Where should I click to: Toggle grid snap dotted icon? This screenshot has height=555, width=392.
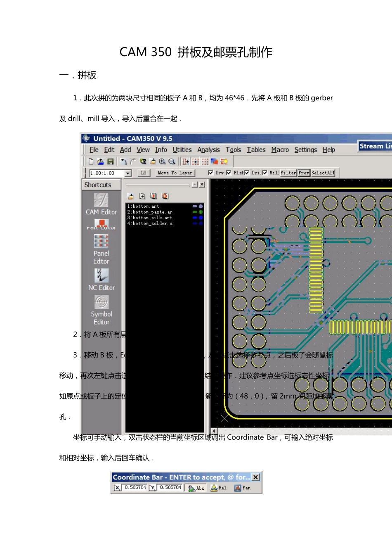(196, 161)
